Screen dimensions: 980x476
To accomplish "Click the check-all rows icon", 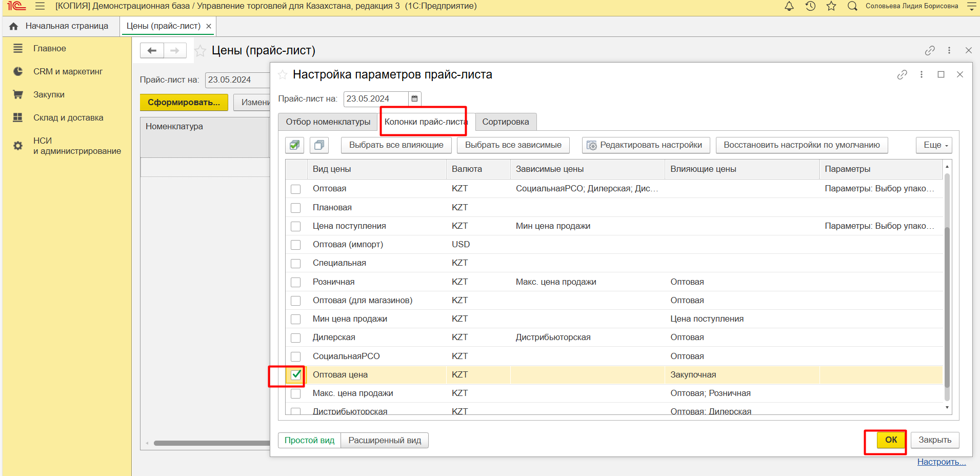I will [x=294, y=145].
